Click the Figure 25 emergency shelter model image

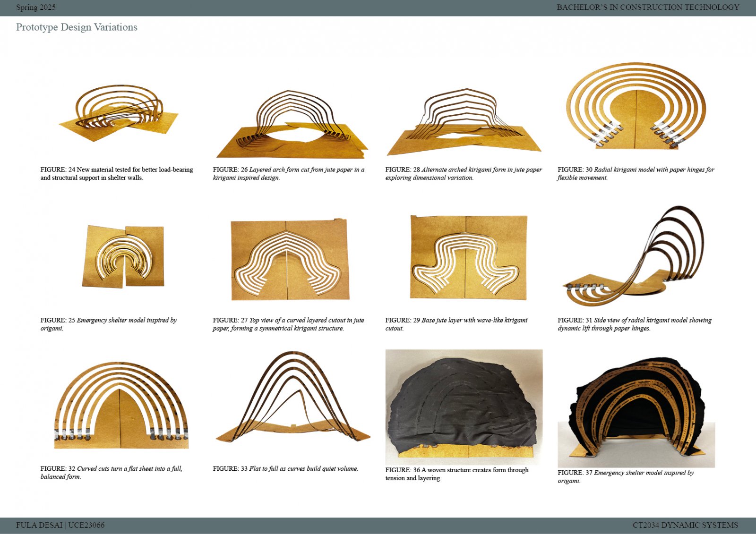click(x=123, y=256)
